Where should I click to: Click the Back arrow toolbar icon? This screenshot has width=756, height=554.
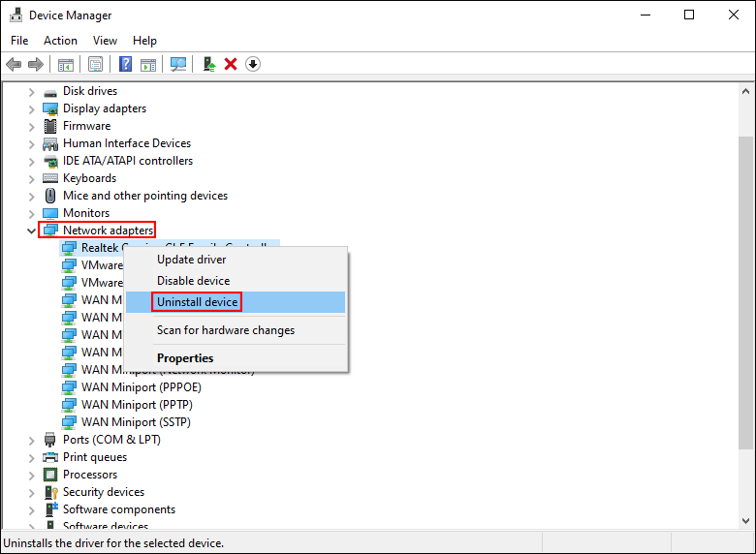tap(14, 64)
